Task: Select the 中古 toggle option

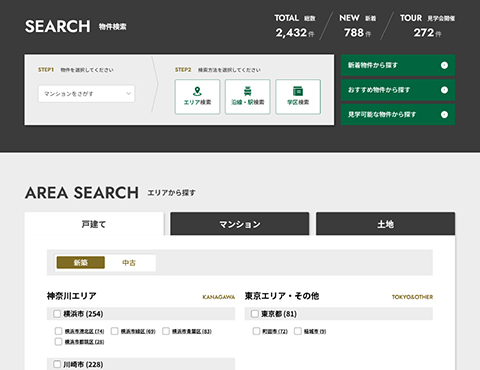Action: coord(129,263)
